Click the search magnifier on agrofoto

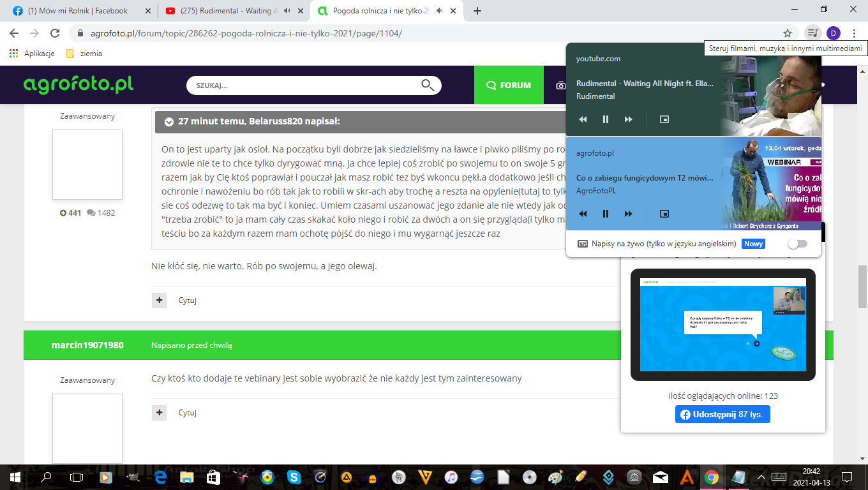(x=428, y=85)
